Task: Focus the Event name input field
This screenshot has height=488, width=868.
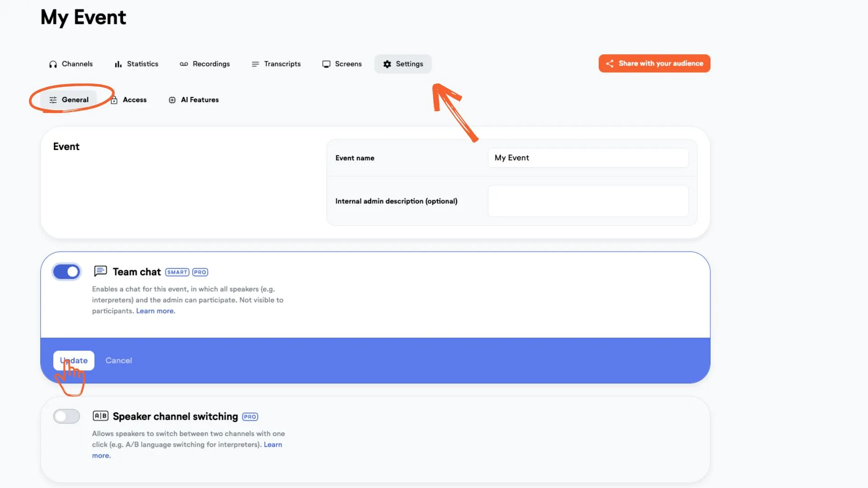Action: (x=588, y=158)
